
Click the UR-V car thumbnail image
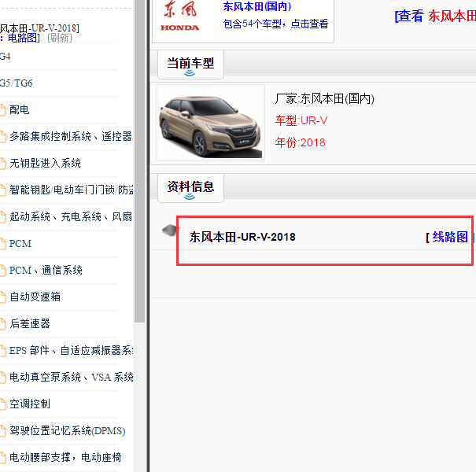coord(210,123)
